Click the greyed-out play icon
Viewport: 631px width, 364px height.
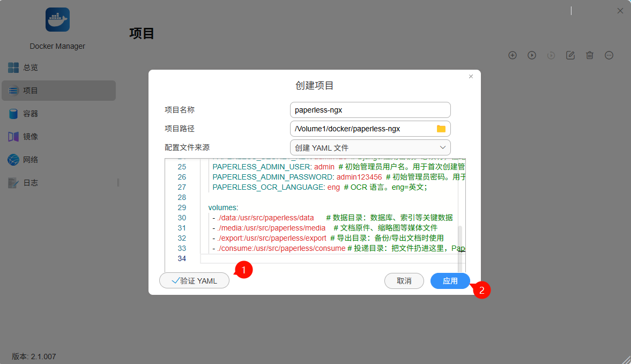[551, 55]
